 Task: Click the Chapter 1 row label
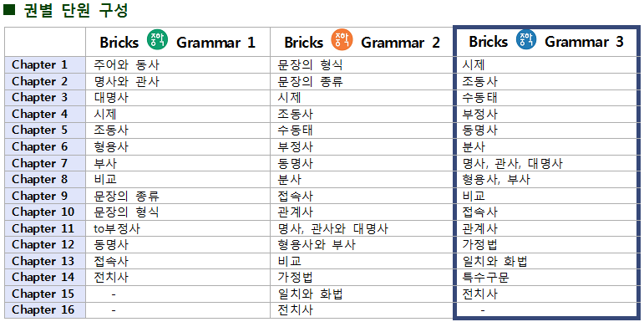[39, 65]
